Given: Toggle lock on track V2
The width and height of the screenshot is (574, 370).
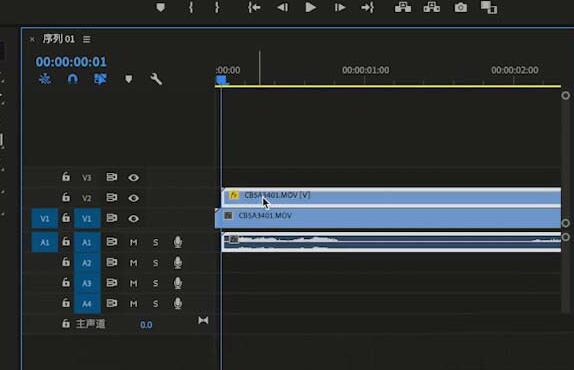Looking at the screenshot, I should (66, 197).
